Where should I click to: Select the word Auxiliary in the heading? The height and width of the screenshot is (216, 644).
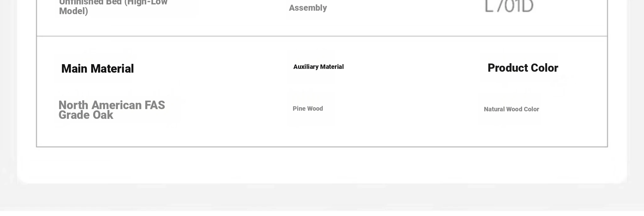306,67
